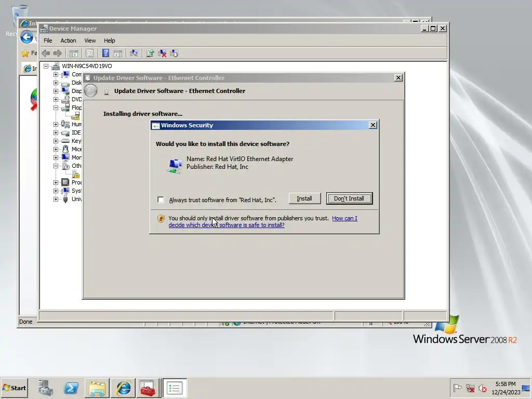Click the Keyboards category icon

pyautogui.click(x=65, y=141)
